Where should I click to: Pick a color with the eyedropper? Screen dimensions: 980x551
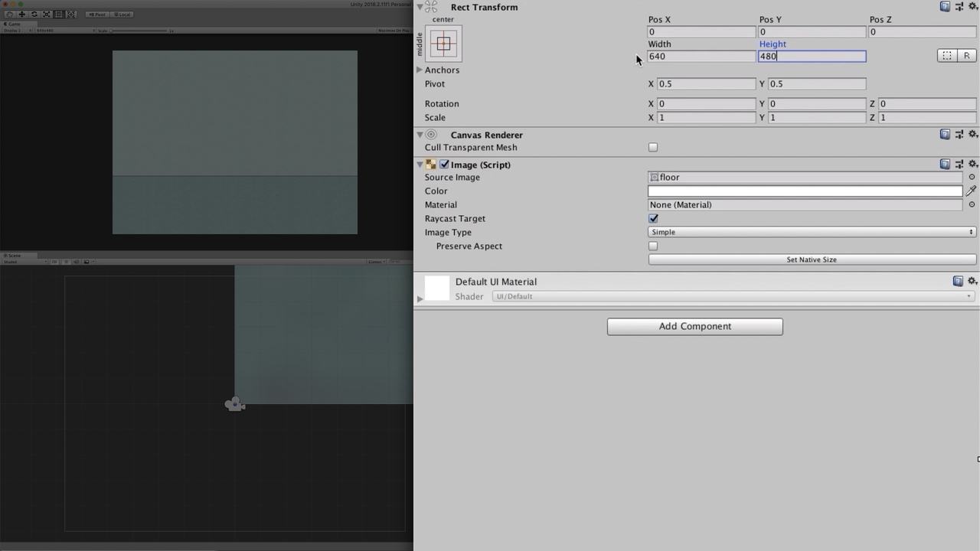click(x=971, y=191)
